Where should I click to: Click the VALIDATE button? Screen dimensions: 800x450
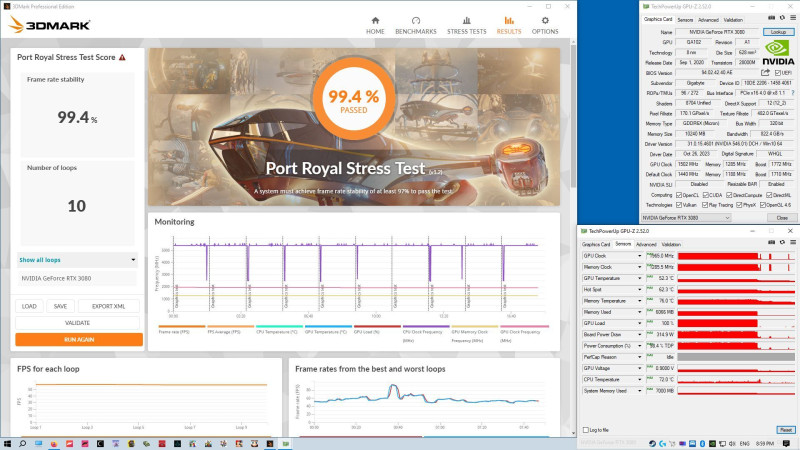78,323
